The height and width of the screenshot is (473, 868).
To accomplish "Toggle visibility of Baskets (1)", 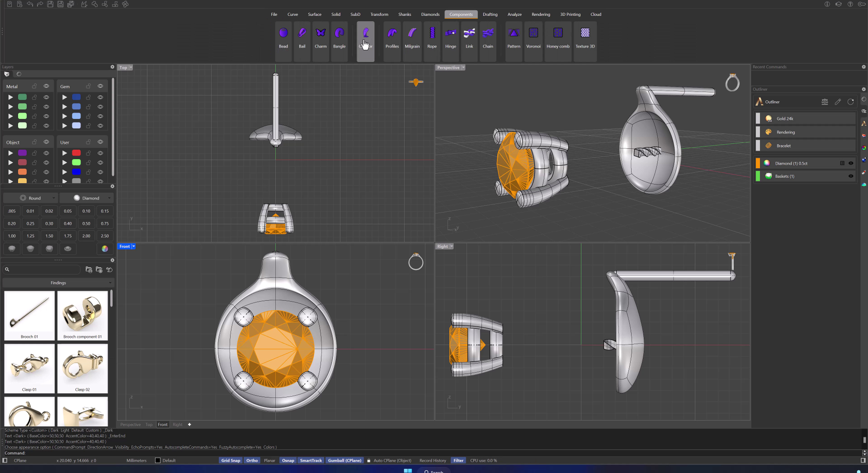I will [851, 176].
